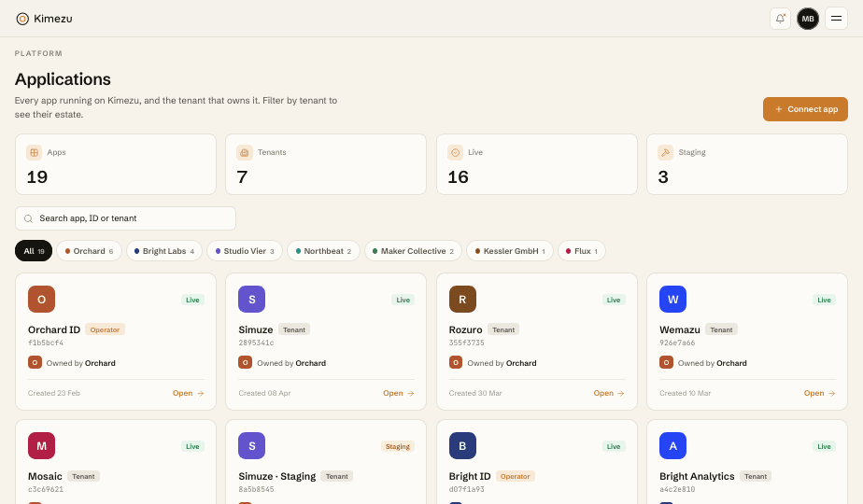Click the Operator badge on Bright ID
The width and height of the screenshot is (863, 504).
[x=516, y=476]
